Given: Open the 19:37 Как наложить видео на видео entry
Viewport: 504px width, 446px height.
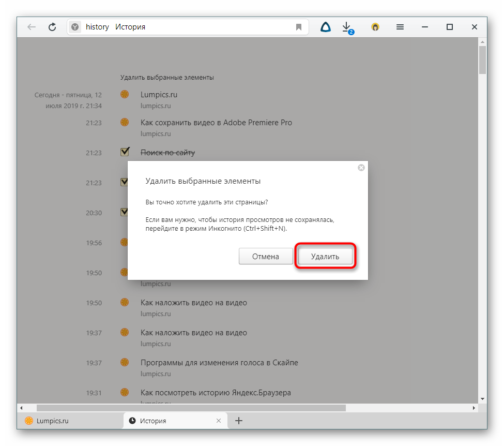Looking at the screenshot, I should (193, 333).
